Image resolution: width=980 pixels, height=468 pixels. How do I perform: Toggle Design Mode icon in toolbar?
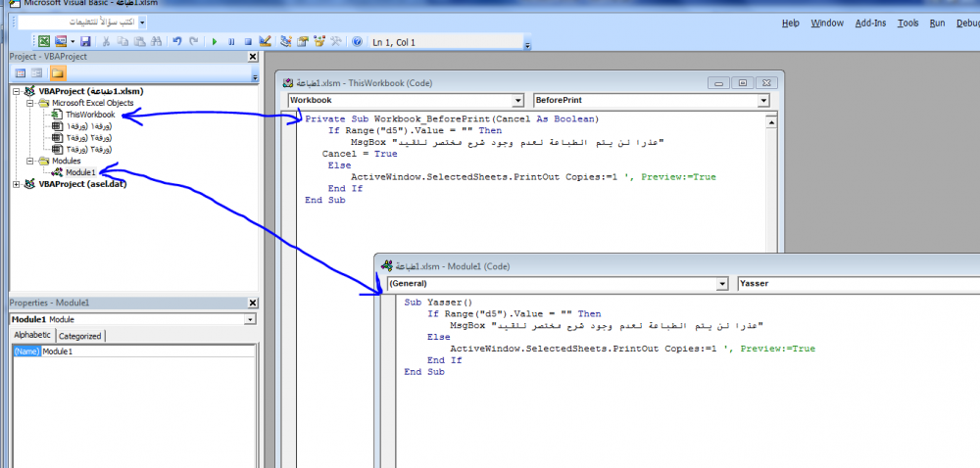[265, 42]
